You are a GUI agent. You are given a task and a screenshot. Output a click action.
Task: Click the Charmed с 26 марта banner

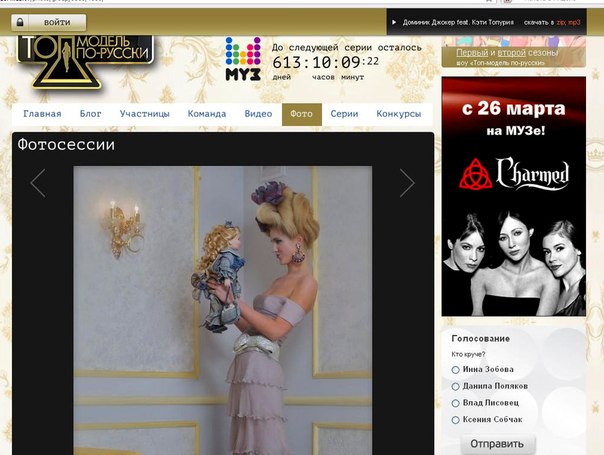pos(513,196)
